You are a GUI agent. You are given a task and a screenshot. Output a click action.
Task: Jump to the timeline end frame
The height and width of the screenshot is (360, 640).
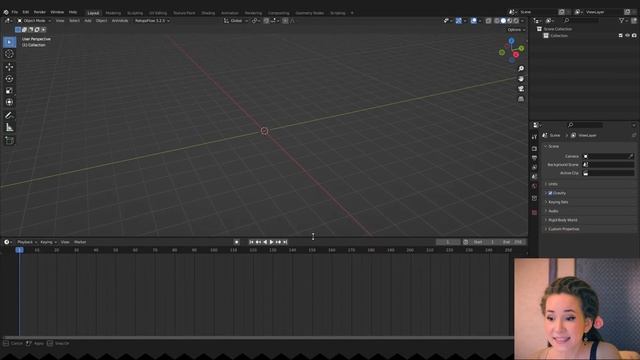(x=285, y=242)
